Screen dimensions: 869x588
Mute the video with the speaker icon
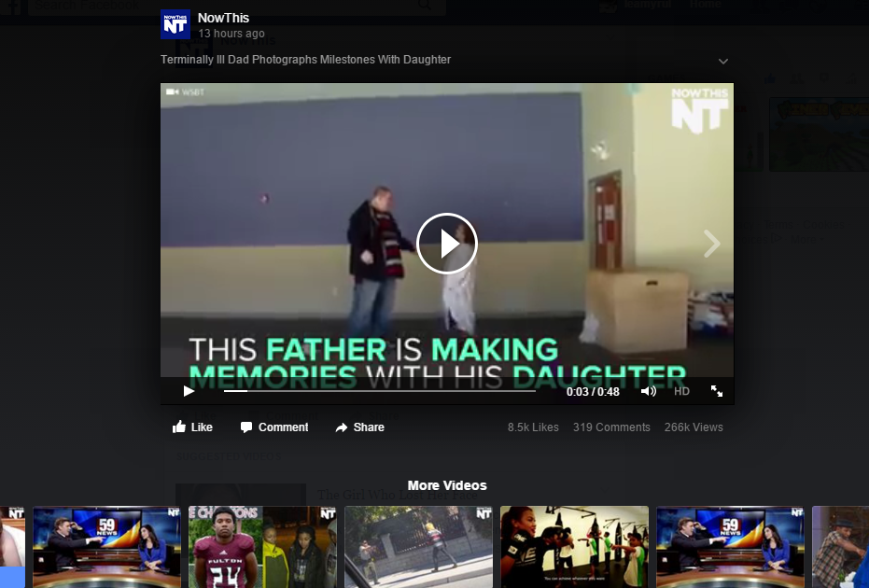(x=649, y=391)
